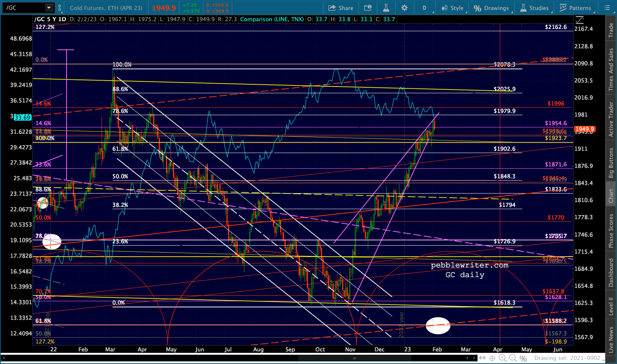The image size is (617, 364).
Task: Click the pebblewriter.com text annotation
Action: (x=470, y=265)
